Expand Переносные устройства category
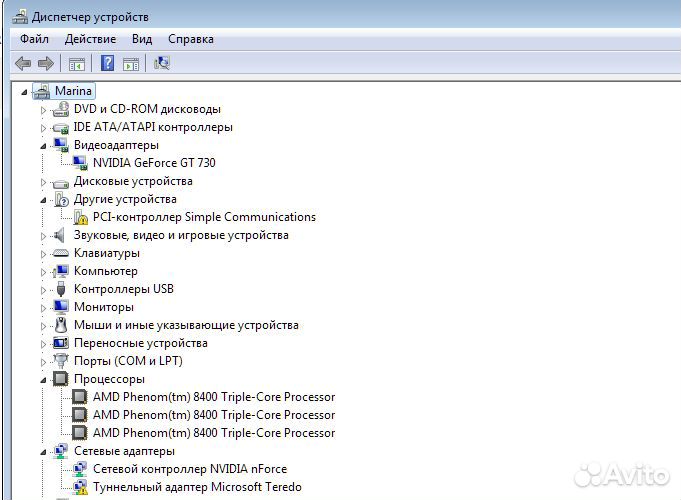This screenshot has height=500, width=681. click(43, 344)
